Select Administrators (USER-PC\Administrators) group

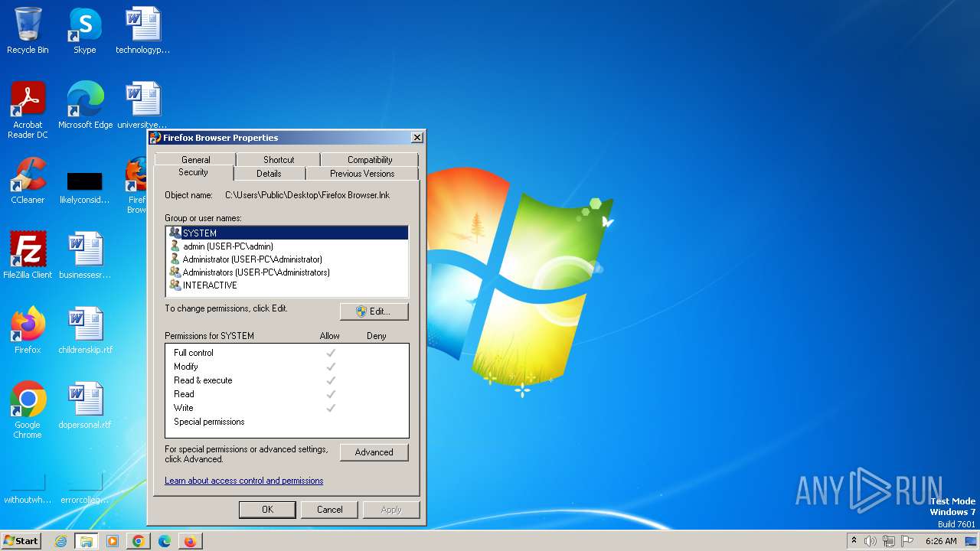(x=287, y=272)
